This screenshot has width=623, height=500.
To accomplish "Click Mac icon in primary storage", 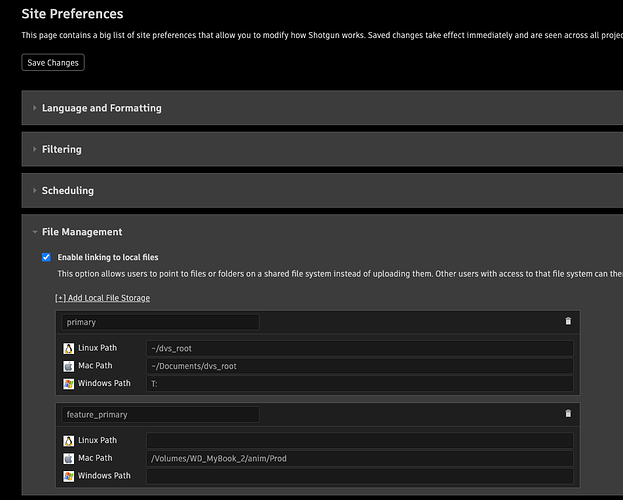I will pyautogui.click(x=69, y=366).
